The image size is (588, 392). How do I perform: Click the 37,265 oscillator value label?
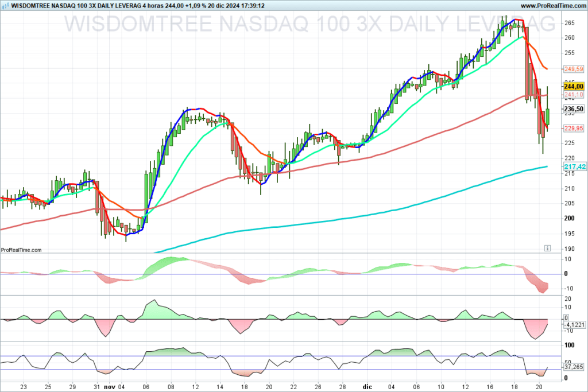574,367
